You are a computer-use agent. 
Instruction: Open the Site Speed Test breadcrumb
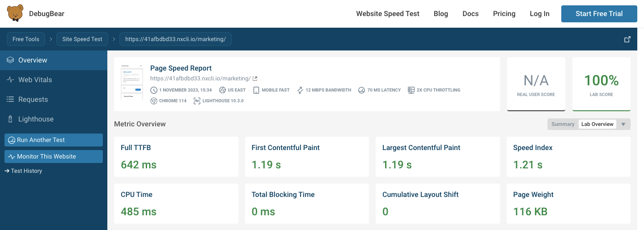pos(82,39)
